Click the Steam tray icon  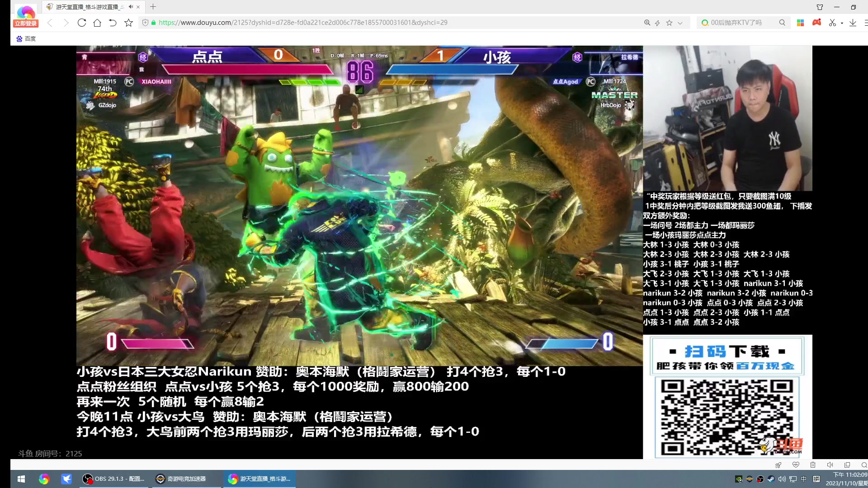point(771,479)
